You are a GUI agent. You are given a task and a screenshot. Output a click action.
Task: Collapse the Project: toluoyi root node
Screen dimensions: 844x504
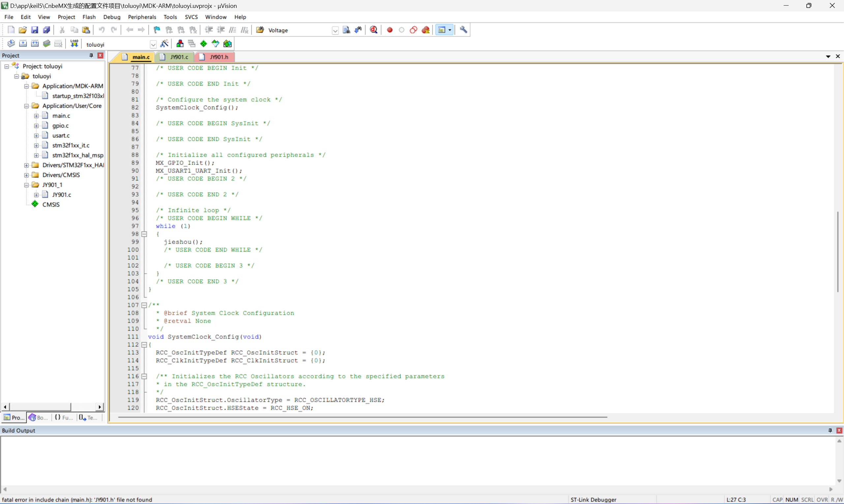pos(7,67)
